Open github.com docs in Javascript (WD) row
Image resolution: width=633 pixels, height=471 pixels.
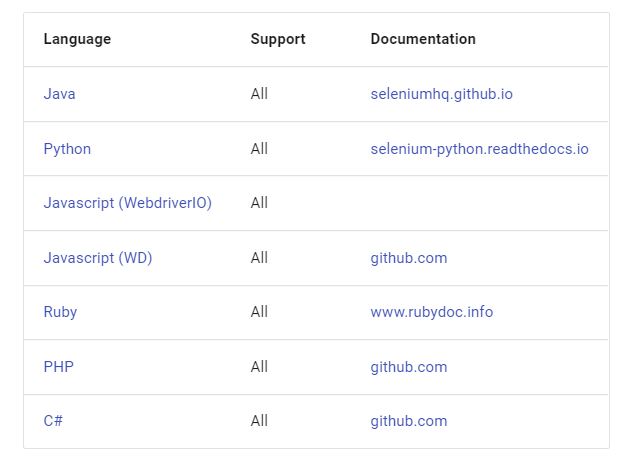tap(409, 258)
